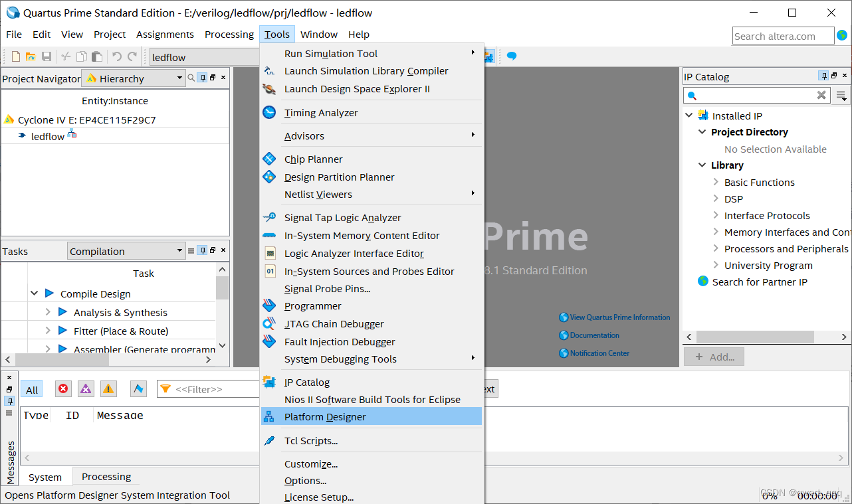Click the Paste clipboard icon
Viewport: 852px width, 504px height.
pyautogui.click(x=97, y=57)
